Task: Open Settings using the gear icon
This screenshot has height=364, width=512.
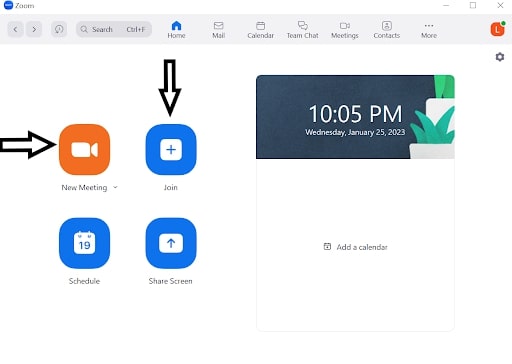Action: pos(500,57)
